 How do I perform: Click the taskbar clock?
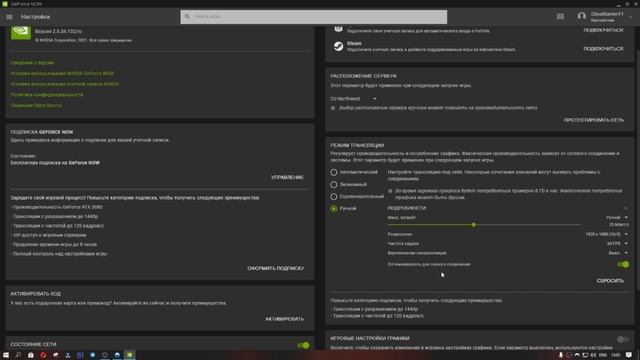tap(616, 355)
